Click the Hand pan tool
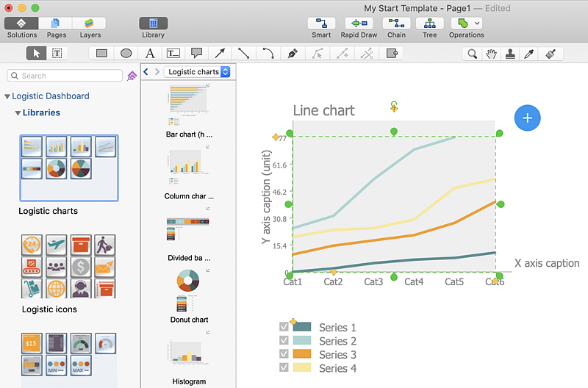 (492, 54)
